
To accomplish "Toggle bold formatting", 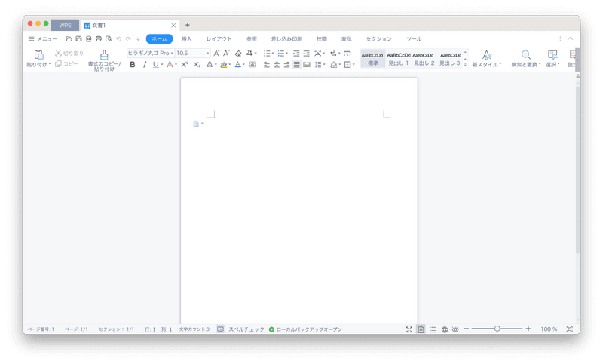I will click(133, 65).
